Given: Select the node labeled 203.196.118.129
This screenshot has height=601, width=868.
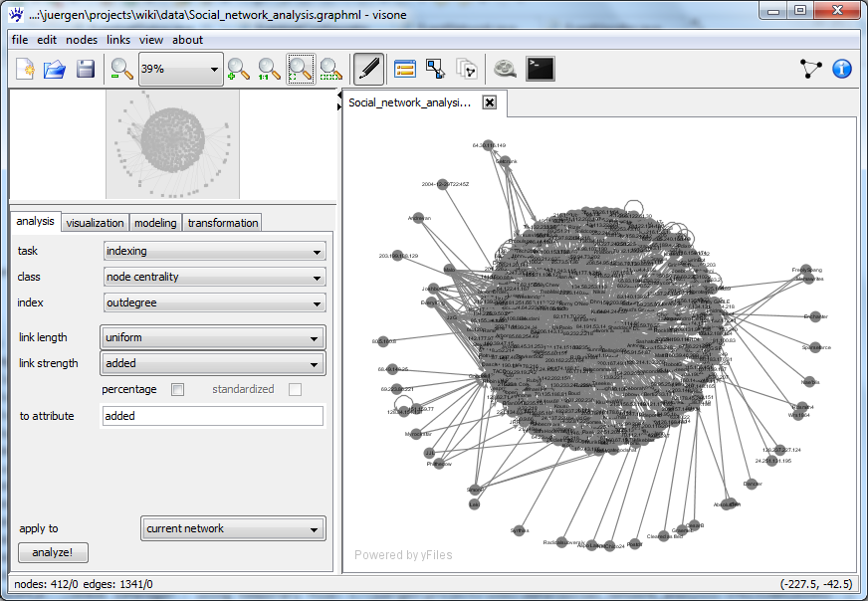Looking at the screenshot, I should coord(397,256).
